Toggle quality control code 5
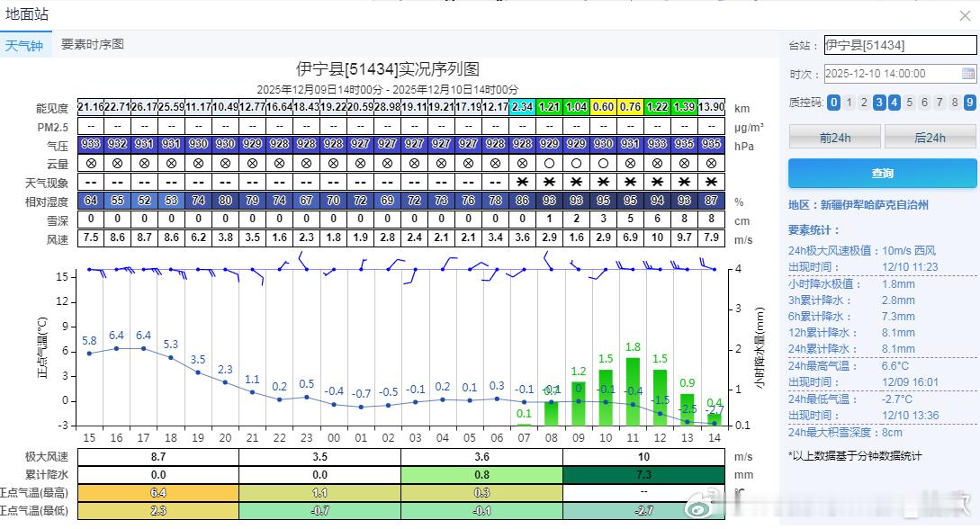Screen dimensions: 980x529 point(910,103)
